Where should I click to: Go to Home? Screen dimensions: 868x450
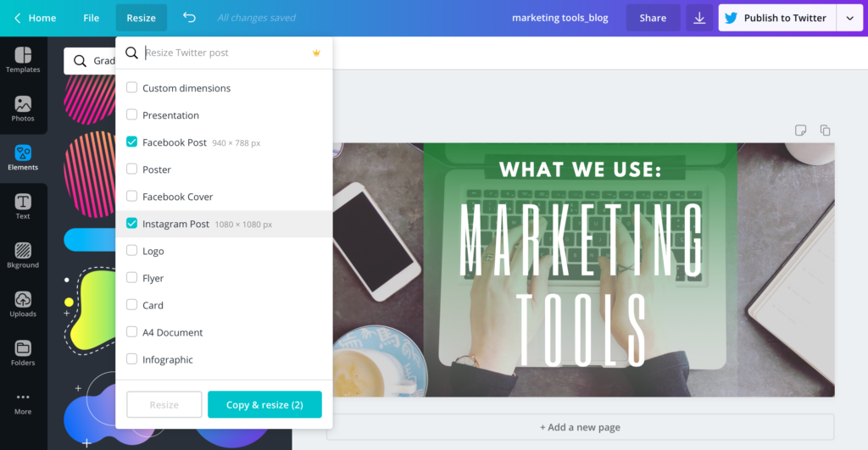click(42, 18)
